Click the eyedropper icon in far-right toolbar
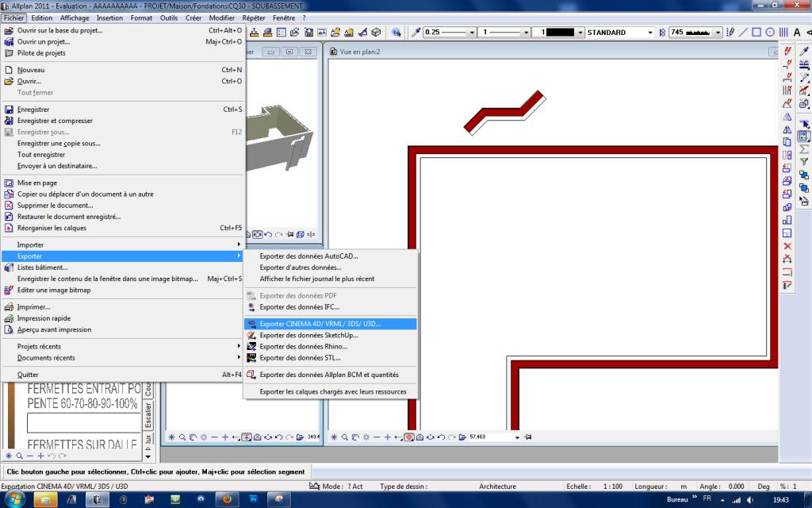The image size is (812, 508). point(804,52)
